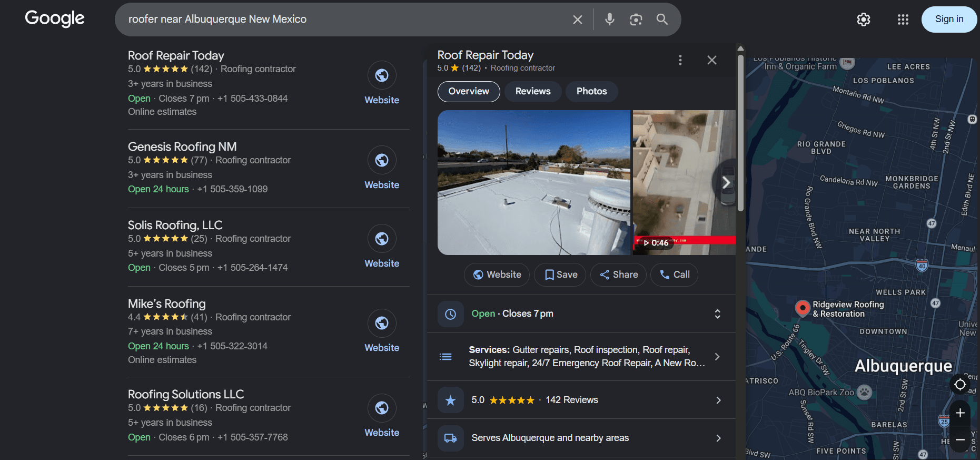The width and height of the screenshot is (980, 460).
Task: Open Roofing Solutions LLC website globe icon
Action: point(382,408)
